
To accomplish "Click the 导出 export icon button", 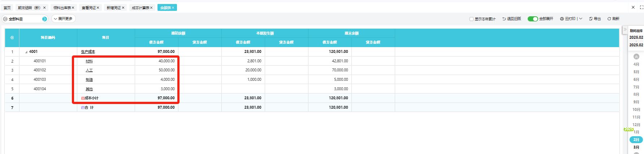I will (x=591, y=19).
